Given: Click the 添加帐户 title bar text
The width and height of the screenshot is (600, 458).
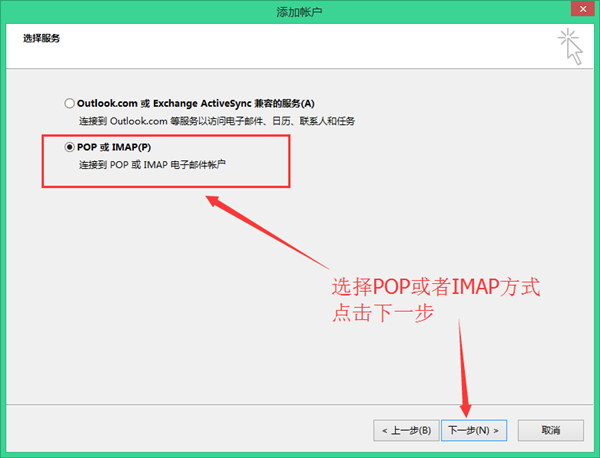Looking at the screenshot, I should pos(299,12).
